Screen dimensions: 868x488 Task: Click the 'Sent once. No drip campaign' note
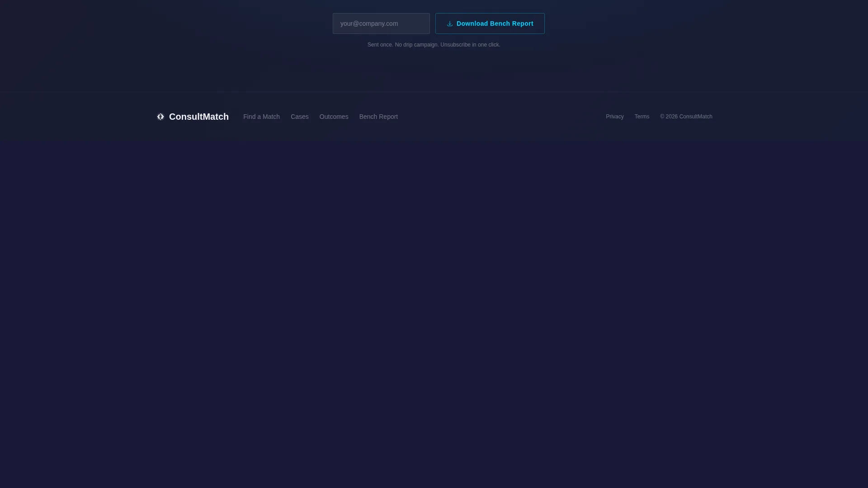coord(434,45)
